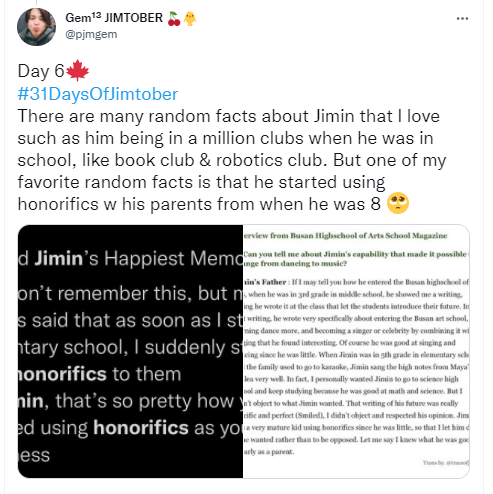
Task: Click the maple leaf emoji after Day 6
Action: 77,70
